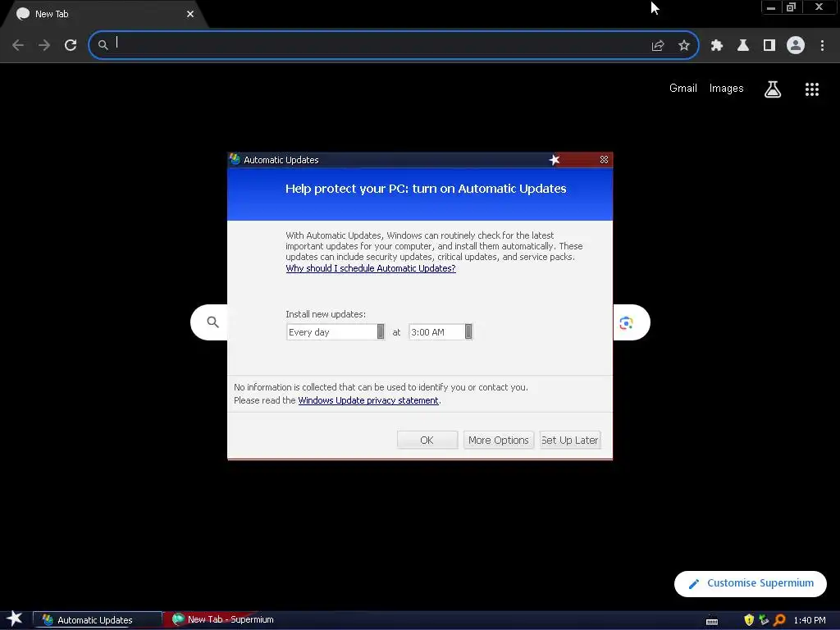Open the start menu star icon

tap(15, 619)
